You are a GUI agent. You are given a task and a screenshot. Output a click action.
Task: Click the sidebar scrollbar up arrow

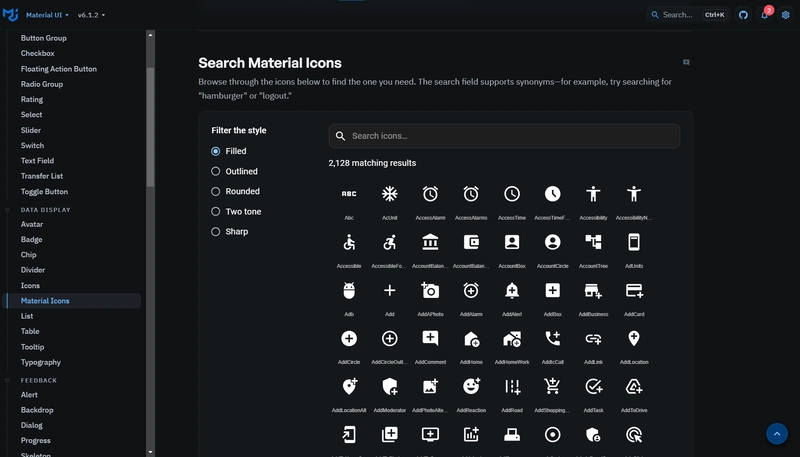[150, 35]
